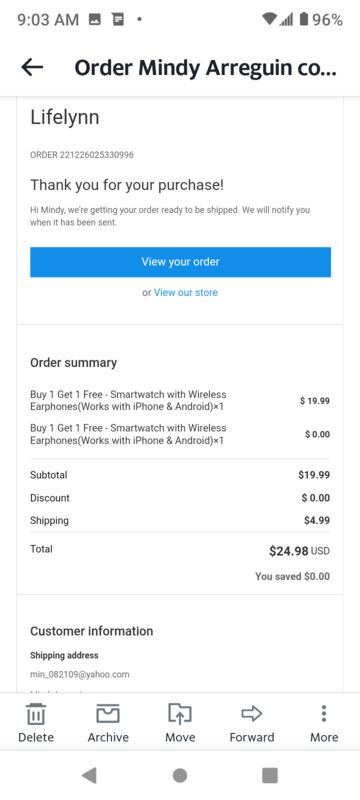Tap the min_082109@yahoo.com email address
Viewport: 360px width, 800px height.
[80, 674]
